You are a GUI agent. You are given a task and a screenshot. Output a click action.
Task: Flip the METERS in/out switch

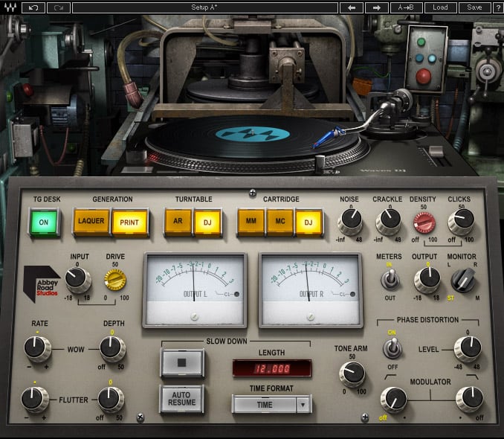(390, 279)
